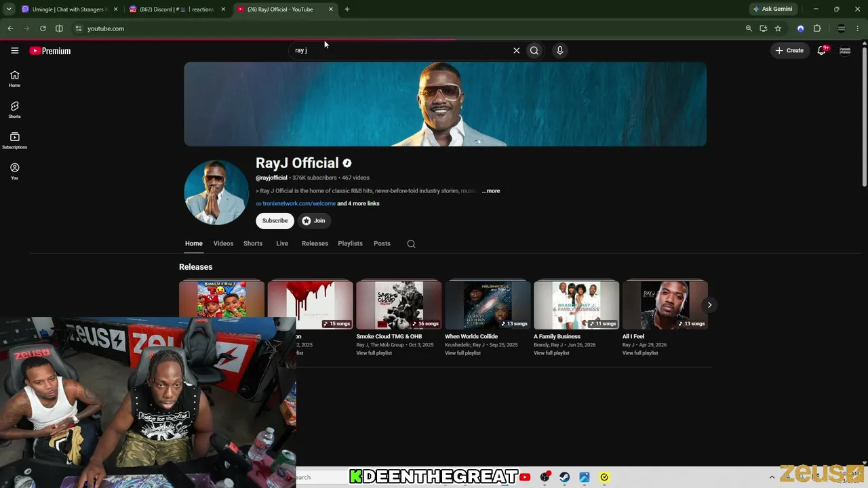
Task: Close the Umingle tab
Action: click(x=115, y=9)
